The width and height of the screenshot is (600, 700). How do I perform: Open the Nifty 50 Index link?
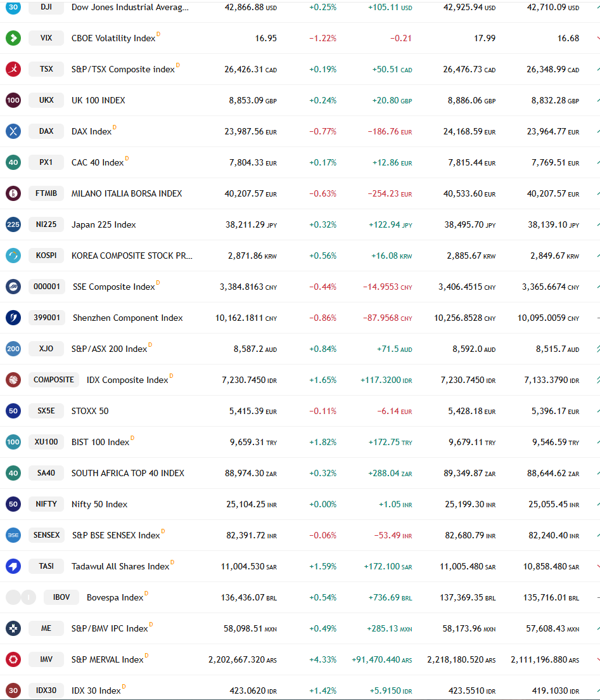pos(99,505)
